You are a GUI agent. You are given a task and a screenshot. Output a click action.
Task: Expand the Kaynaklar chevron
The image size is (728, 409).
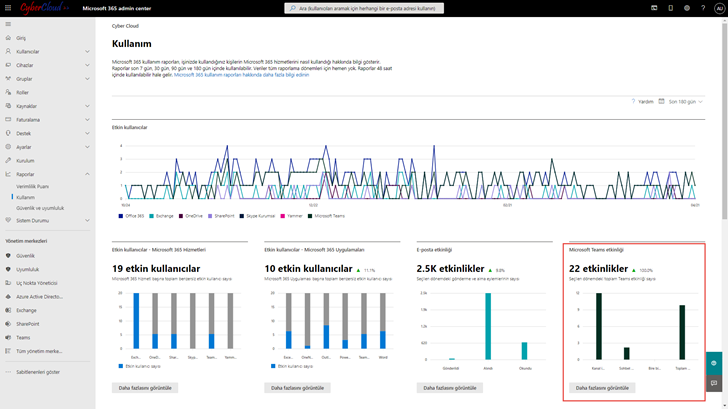[87, 106]
